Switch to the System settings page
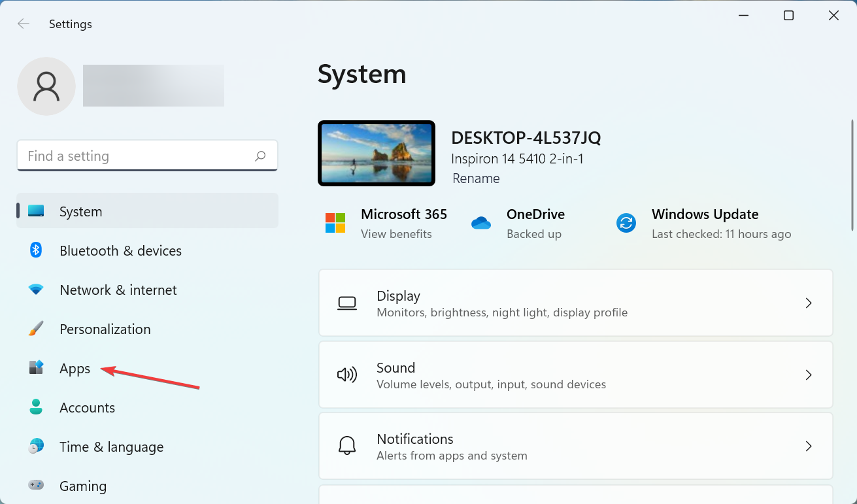The height and width of the screenshot is (504, 857). tap(80, 210)
